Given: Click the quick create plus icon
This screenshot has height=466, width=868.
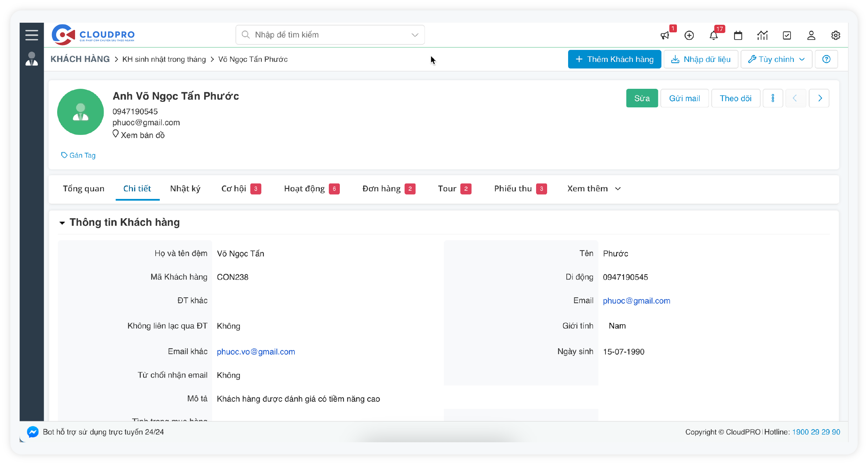Looking at the screenshot, I should tap(689, 35).
